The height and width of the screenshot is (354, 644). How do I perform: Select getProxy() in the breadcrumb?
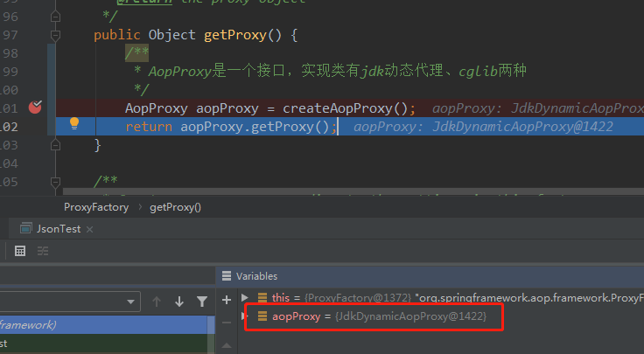coord(175,207)
